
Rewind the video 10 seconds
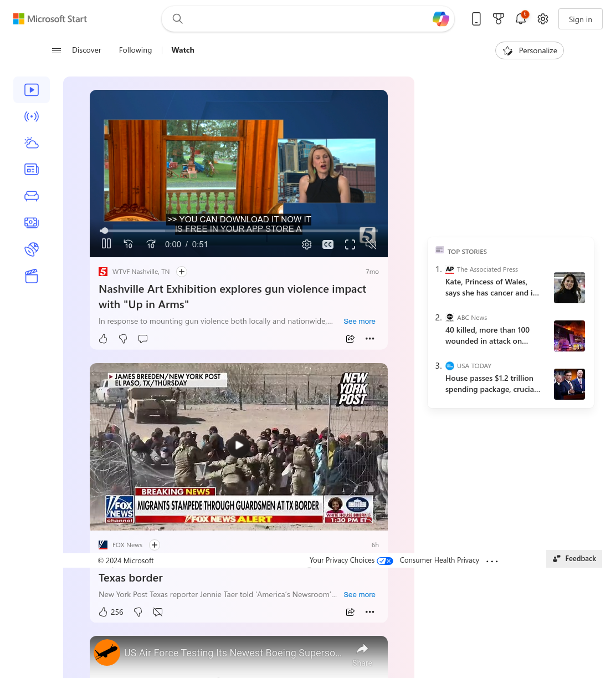point(128,244)
